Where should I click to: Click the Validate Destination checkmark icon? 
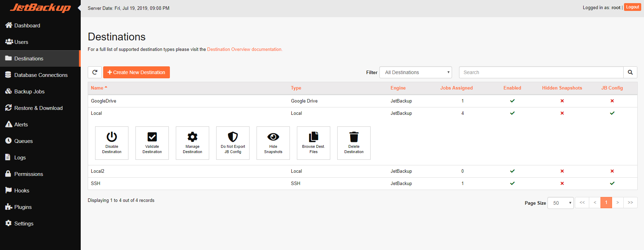152,137
